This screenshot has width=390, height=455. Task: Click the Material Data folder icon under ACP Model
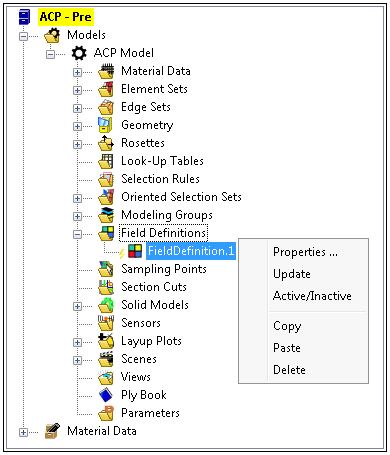106,71
